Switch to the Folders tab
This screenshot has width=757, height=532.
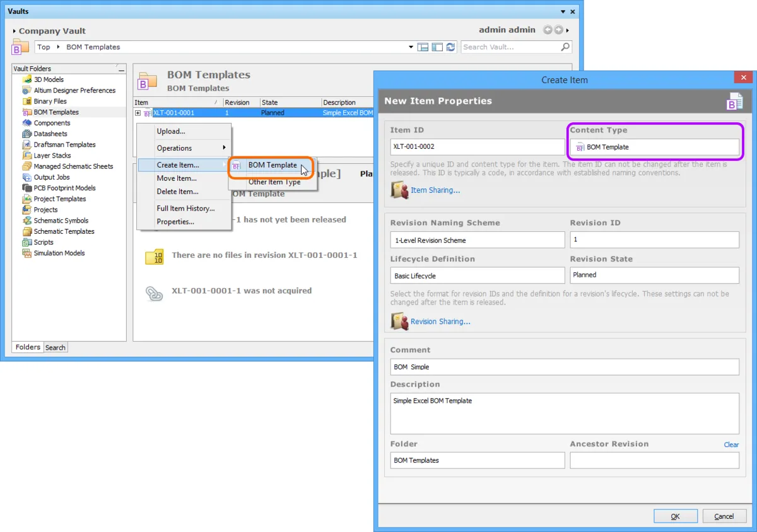[x=28, y=347]
